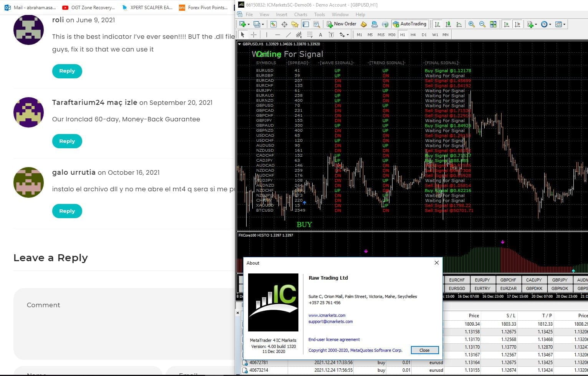588x376 pixels.
Task: Select the M15 timeframe
Action: click(381, 35)
